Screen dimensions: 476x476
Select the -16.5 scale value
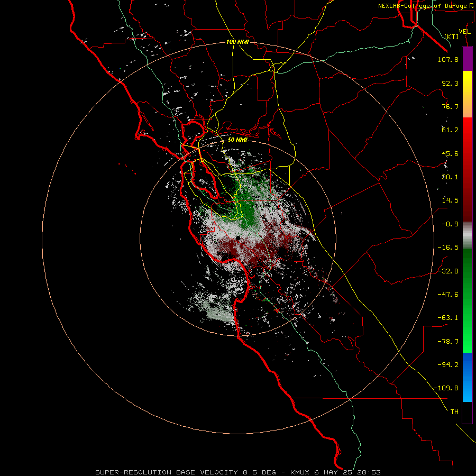point(448,248)
